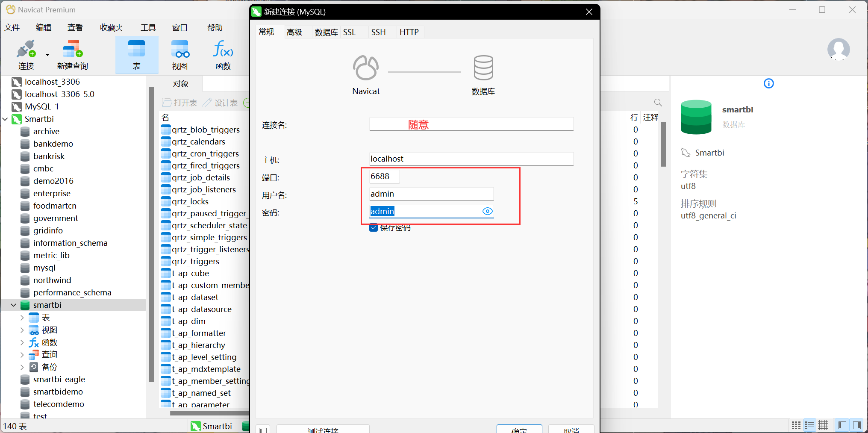This screenshot has width=868, height=433.
Task: Focus the 用户名 field
Action: (x=431, y=194)
